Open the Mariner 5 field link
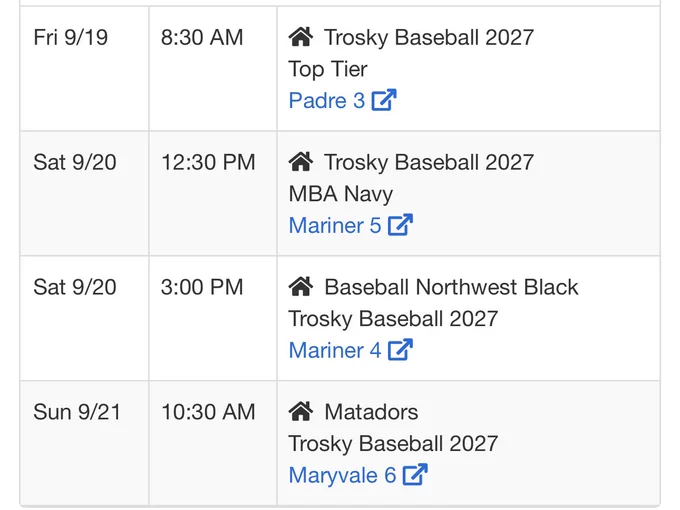The height and width of the screenshot is (510, 680). tap(350, 226)
